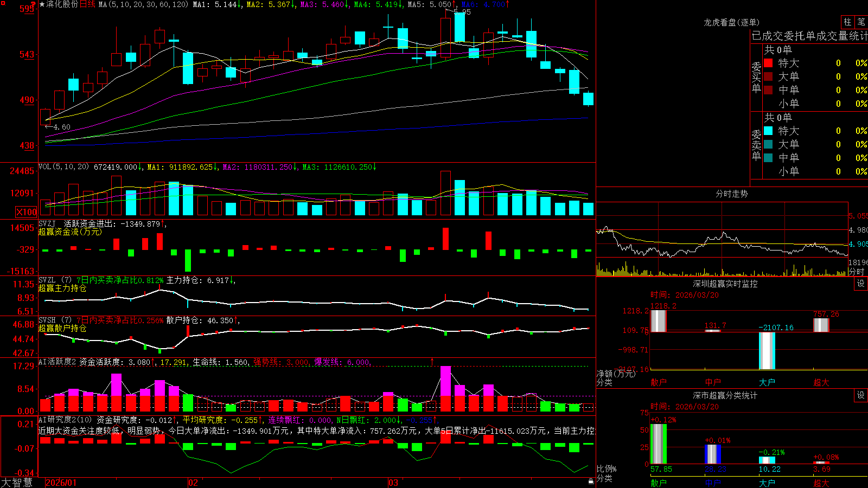Click the 超大 label under 深市超赢分类统计

[821, 483]
